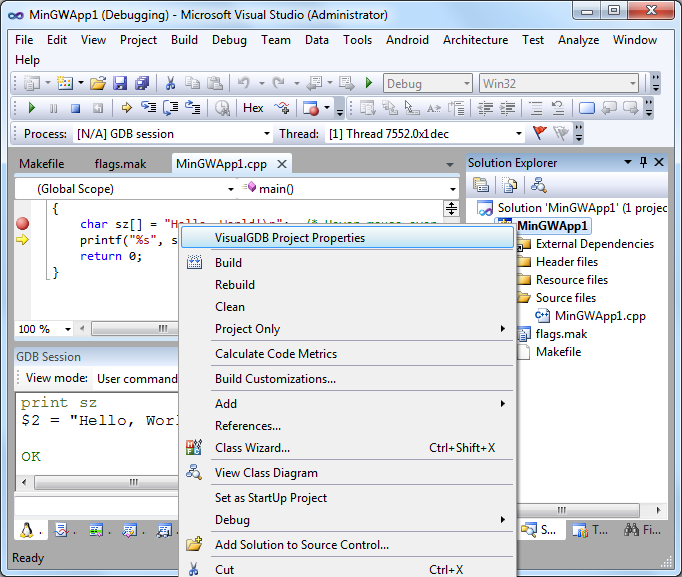Open the 100 % zoom dropdown
The image size is (682, 577).
pyautogui.click(x=67, y=329)
